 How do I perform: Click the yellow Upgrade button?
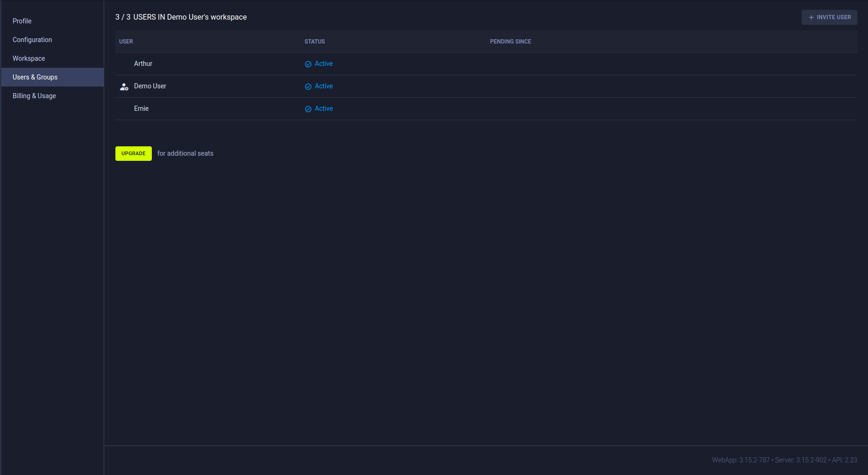pyautogui.click(x=133, y=153)
